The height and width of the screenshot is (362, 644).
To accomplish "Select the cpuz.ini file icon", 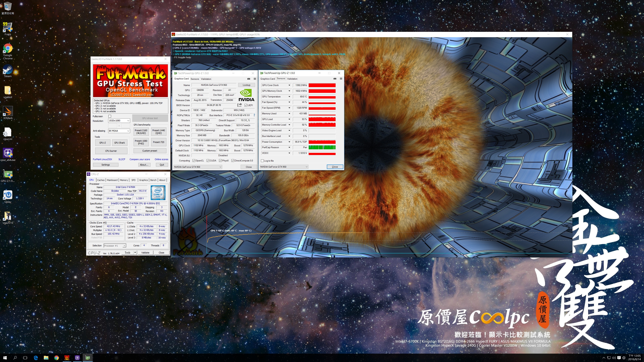I will (8, 134).
